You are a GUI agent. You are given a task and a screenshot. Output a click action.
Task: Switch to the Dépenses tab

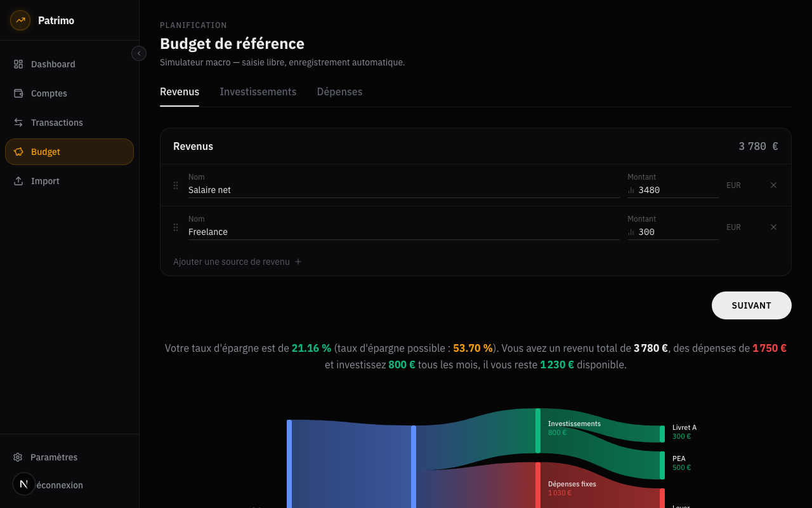click(x=339, y=91)
